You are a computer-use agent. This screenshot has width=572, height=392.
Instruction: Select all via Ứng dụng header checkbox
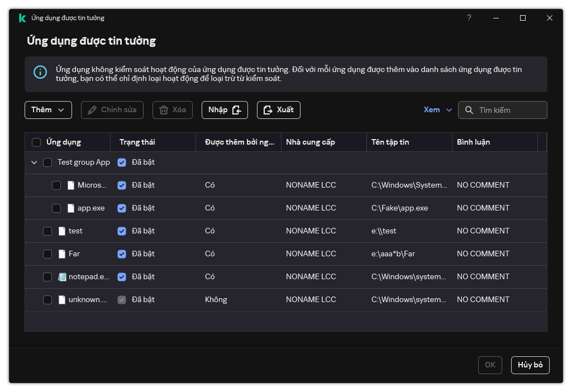click(x=36, y=142)
